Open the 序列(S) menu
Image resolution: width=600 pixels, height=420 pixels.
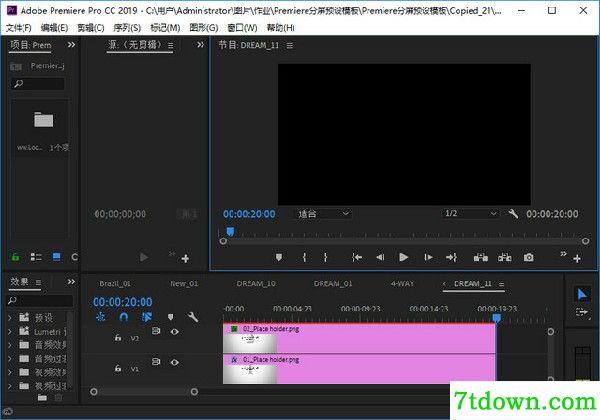[127, 28]
